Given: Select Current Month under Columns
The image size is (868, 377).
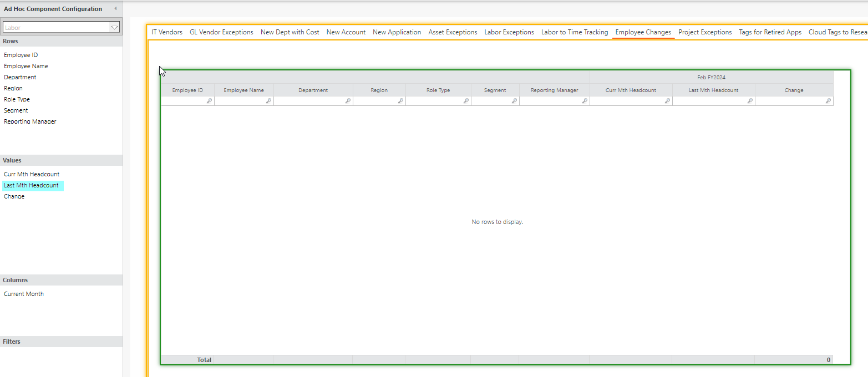Looking at the screenshot, I should pyautogui.click(x=23, y=294).
